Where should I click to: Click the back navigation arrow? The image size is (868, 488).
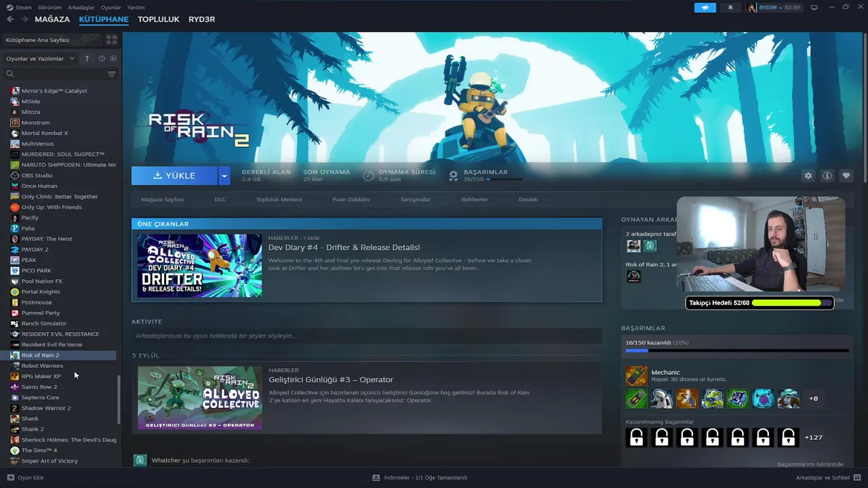(10, 19)
